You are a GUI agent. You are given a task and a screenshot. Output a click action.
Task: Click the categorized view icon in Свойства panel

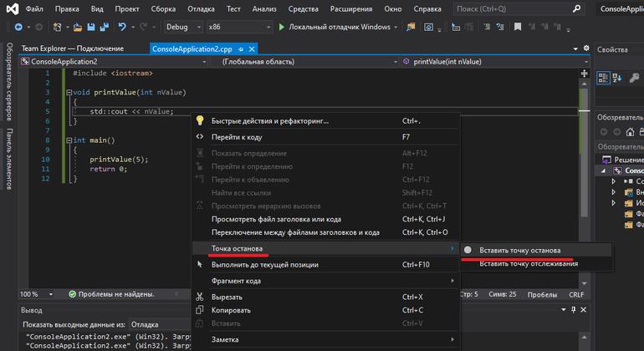603,78
